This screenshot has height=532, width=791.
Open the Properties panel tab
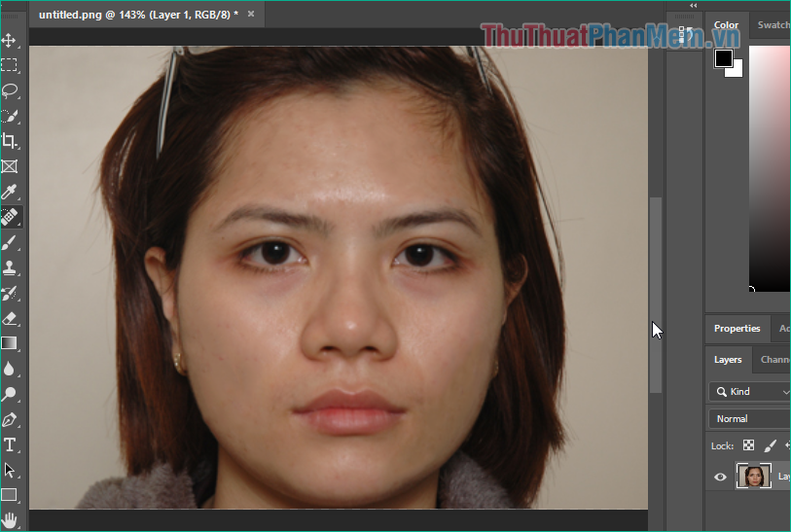pos(737,329)
